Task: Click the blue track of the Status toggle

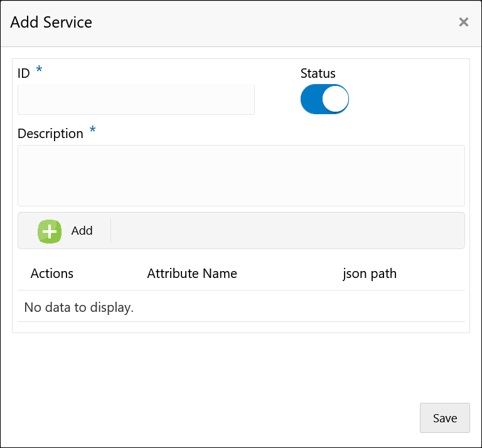Action: point(311,99)
